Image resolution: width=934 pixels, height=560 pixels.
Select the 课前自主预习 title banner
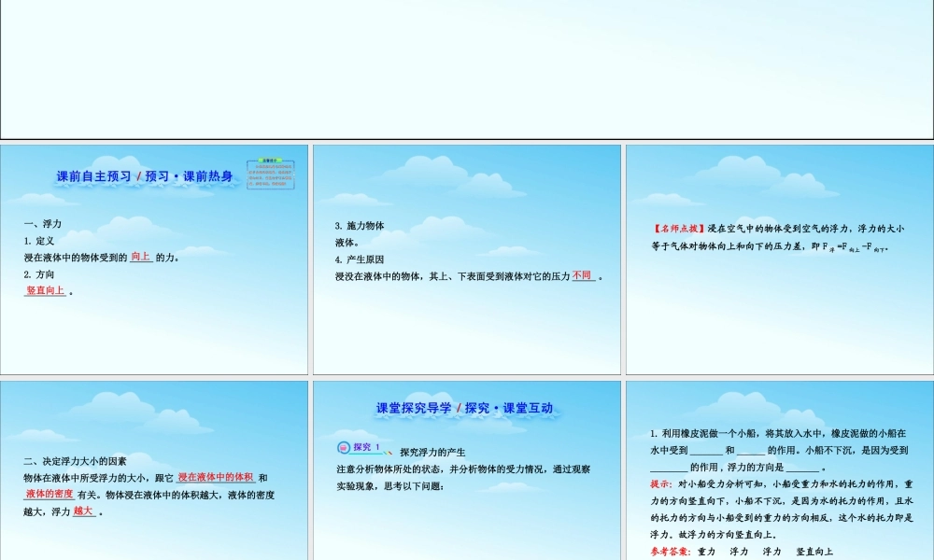tap(145, 175)
